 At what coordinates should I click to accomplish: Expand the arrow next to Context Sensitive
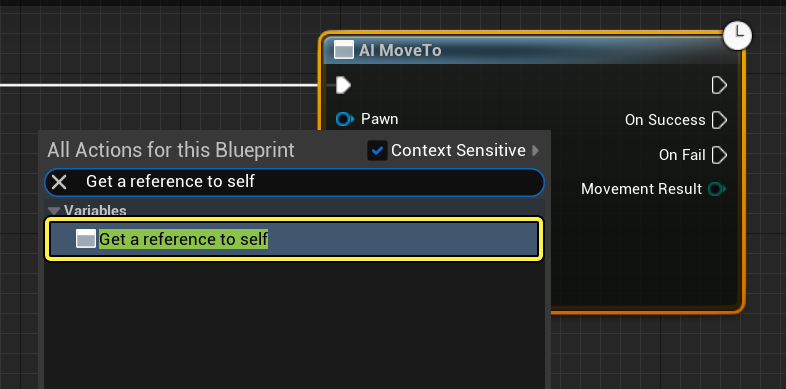click(x=535, y=150)
